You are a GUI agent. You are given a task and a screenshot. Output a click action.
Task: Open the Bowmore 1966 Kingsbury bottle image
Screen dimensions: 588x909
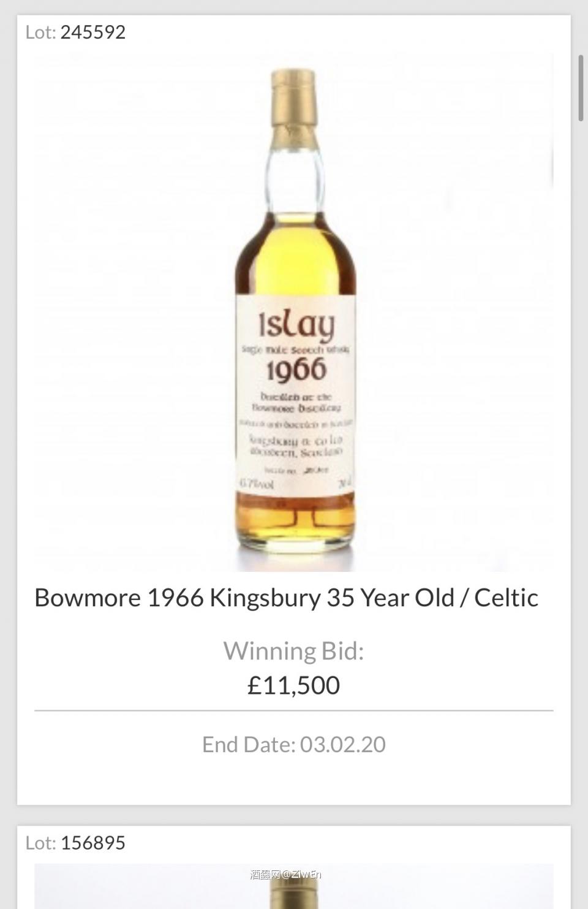pos(294,313)
